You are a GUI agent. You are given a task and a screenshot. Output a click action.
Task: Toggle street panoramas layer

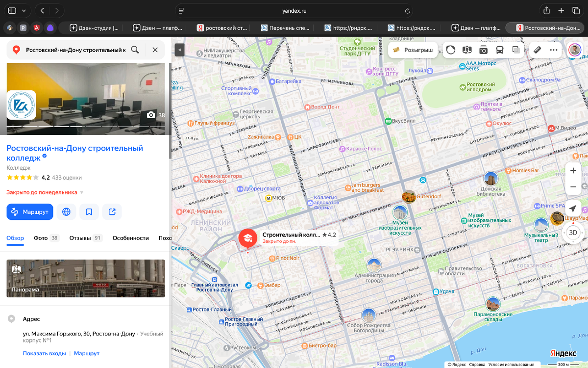467,50
